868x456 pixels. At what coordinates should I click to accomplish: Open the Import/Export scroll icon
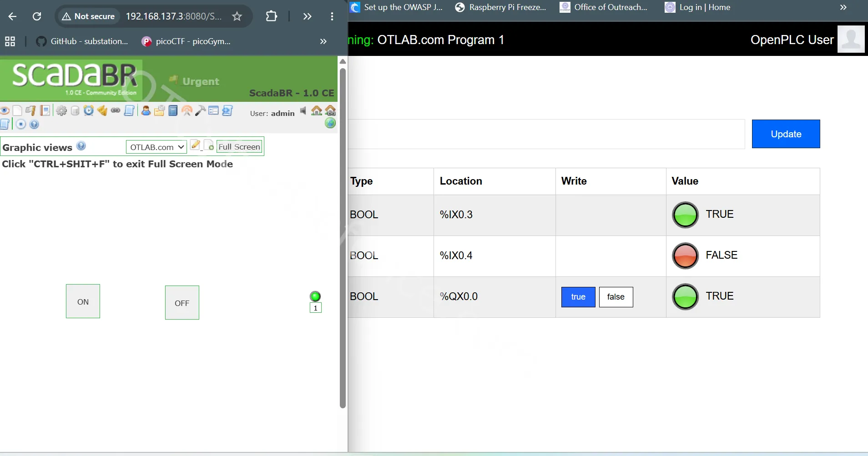pos(227,110)
